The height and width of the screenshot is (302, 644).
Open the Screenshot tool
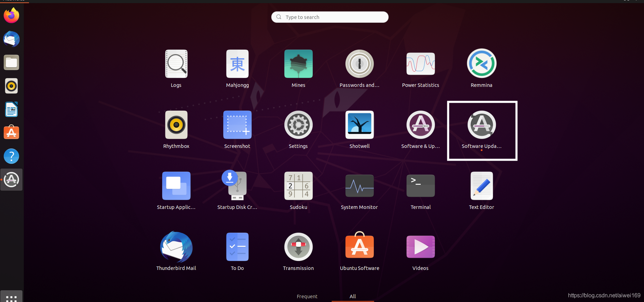pyautogui.click(x=237, y=125)
